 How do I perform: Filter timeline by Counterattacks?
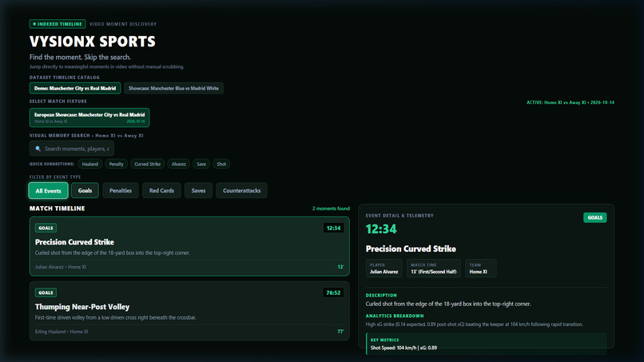(241, 190)
